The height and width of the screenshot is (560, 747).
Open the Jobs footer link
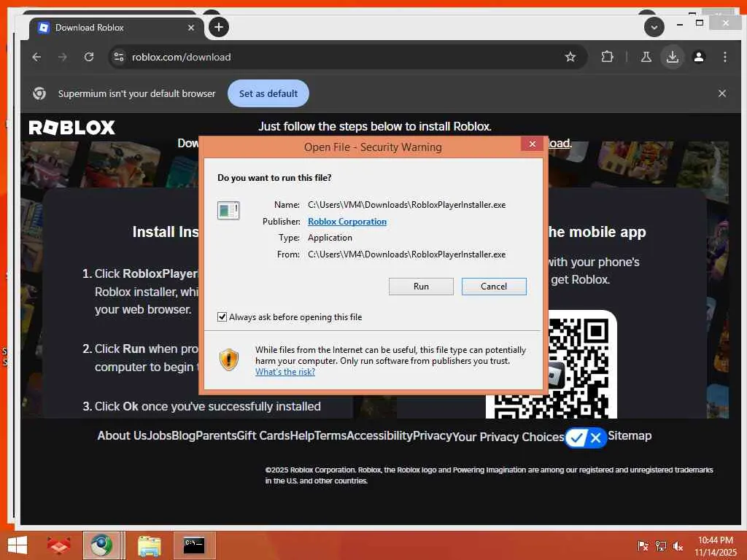pyautogui.click(x=159, y=436)
